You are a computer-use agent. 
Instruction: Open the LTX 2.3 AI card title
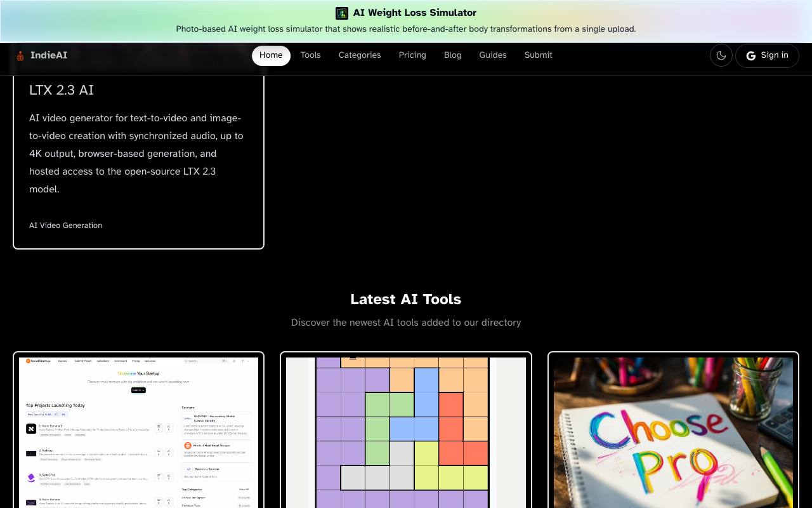click(62, 90)
